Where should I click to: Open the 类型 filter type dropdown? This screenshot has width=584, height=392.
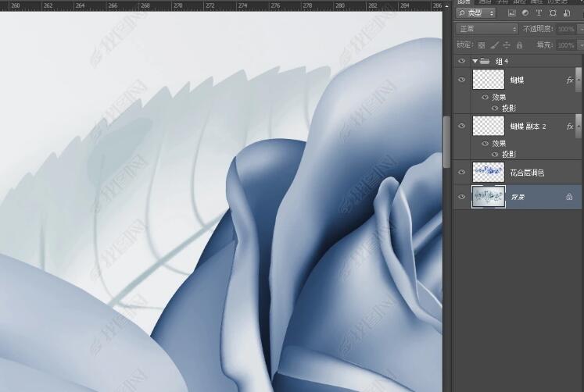pyautogui.click(x=476, y=13)
